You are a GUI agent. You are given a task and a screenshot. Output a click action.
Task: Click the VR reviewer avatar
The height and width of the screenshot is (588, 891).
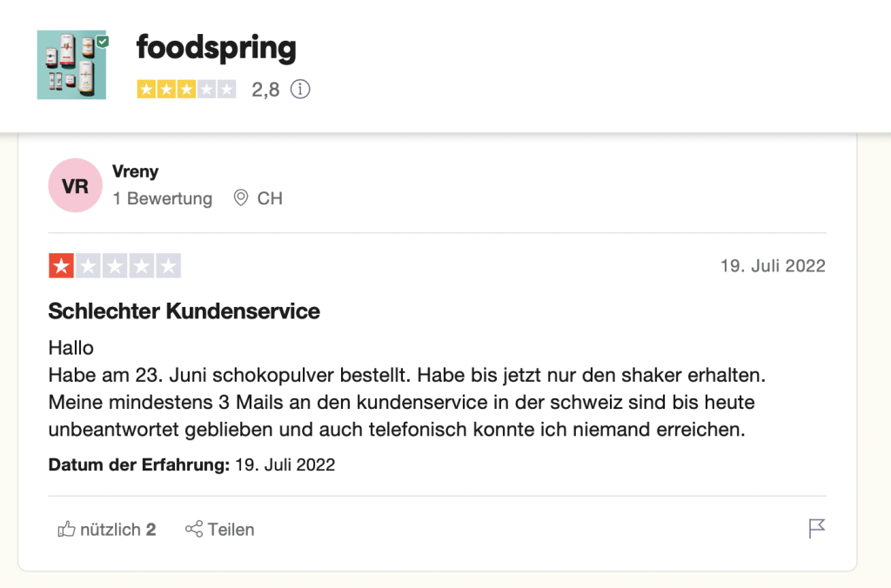pyautogui.click(x=75, y=185)
